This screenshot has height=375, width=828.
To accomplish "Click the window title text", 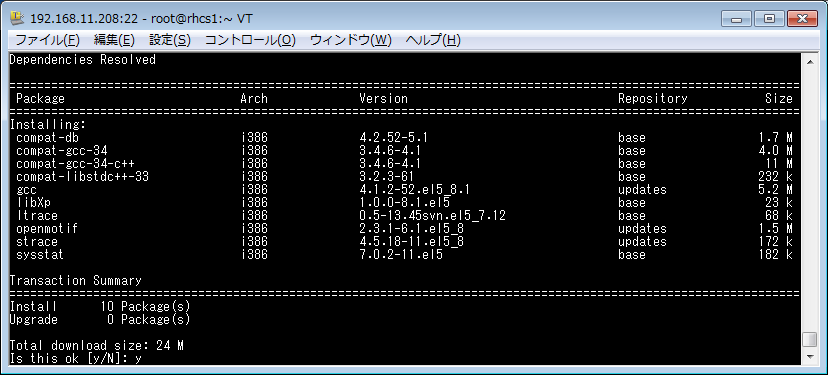I will [142, 19].
